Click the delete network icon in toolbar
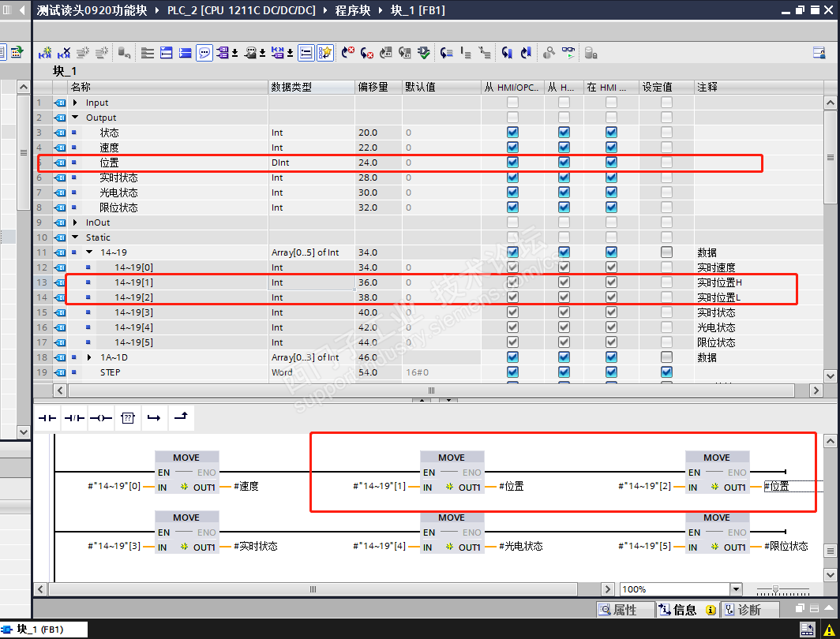The height and width of the screenshot is (639, 840). tap(64, 52)
